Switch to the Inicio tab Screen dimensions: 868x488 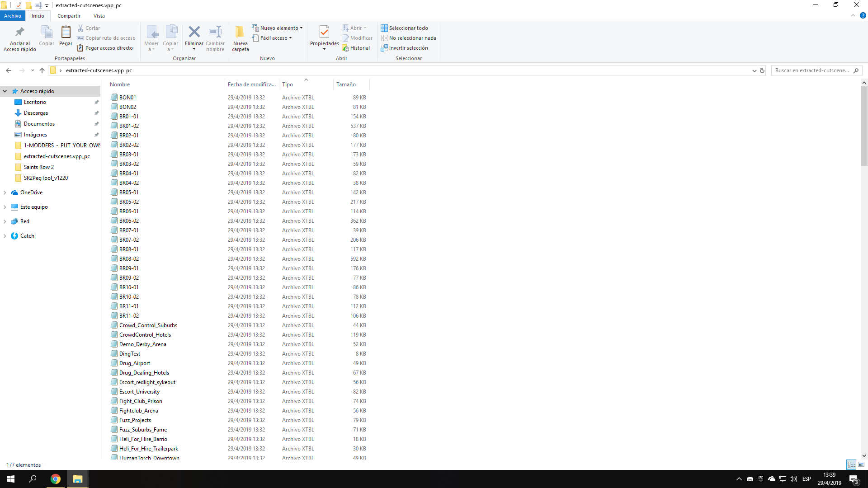[x=38, y=16]
